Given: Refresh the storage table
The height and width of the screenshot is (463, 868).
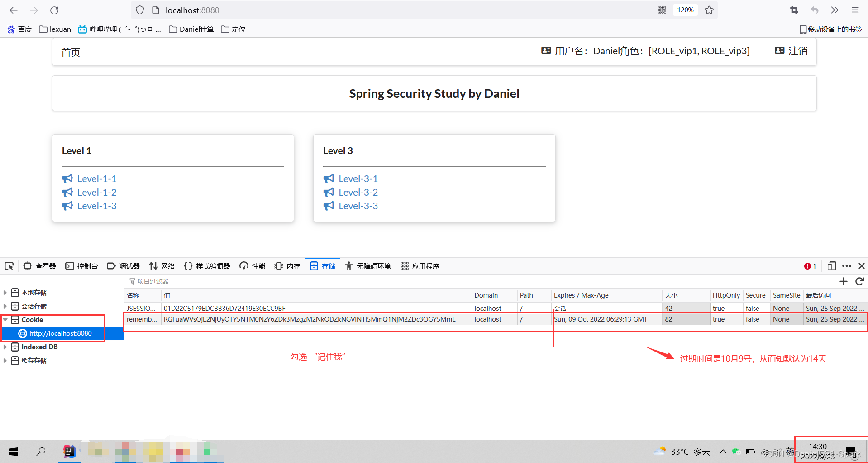Looking at the screenshot, I should click(x=860, y=281).
